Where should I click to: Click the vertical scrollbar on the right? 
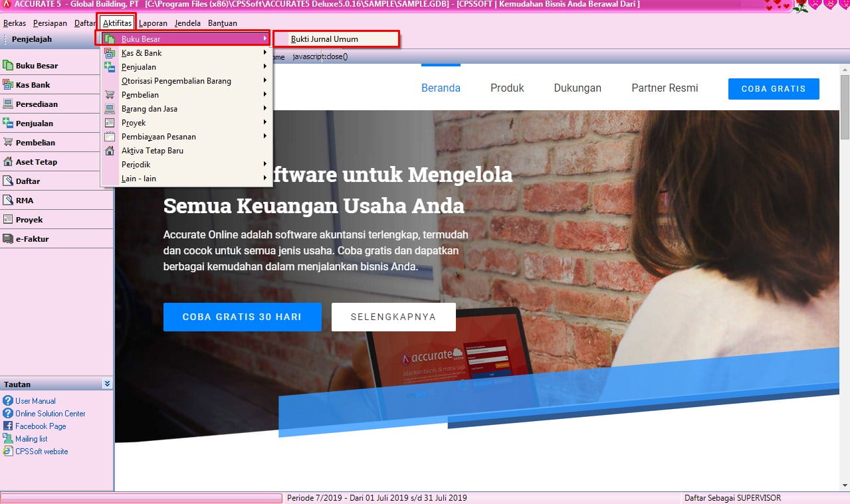(x=845, y=266)
